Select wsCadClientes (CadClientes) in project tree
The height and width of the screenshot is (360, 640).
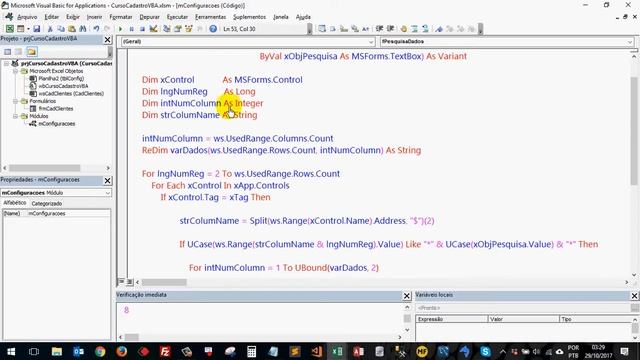click(71, 93)
